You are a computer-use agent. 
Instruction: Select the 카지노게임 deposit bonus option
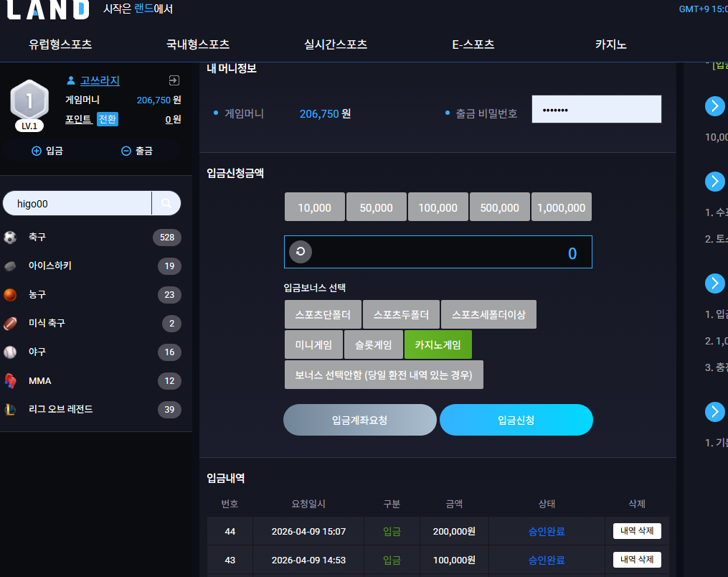[x=438, y=344]
